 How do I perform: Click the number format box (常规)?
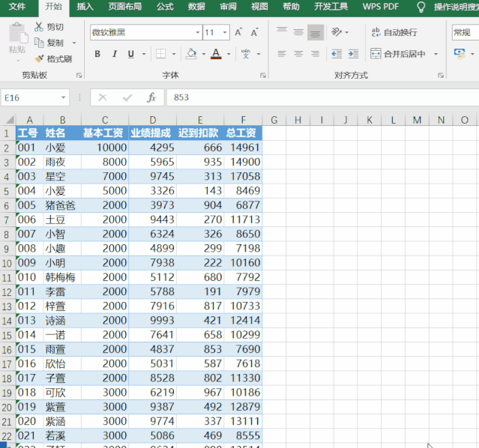pyautogui.click(x=465, y=32)
